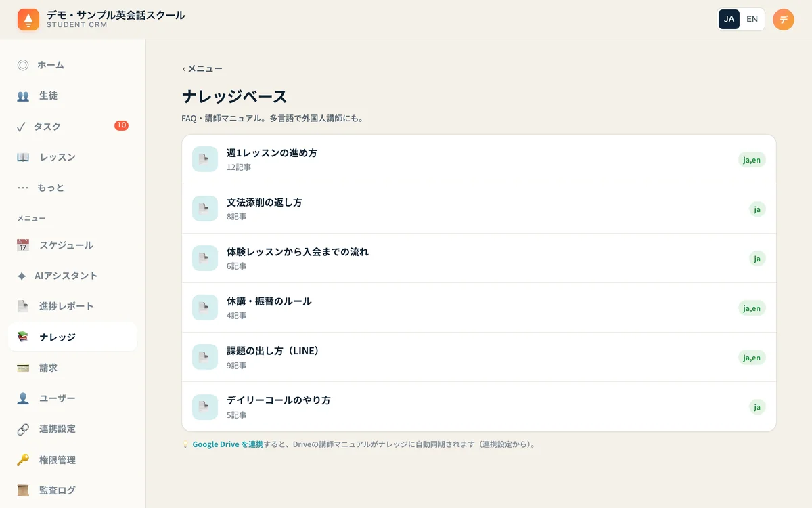Click the スケジュール calendar icon

point(23,245)
